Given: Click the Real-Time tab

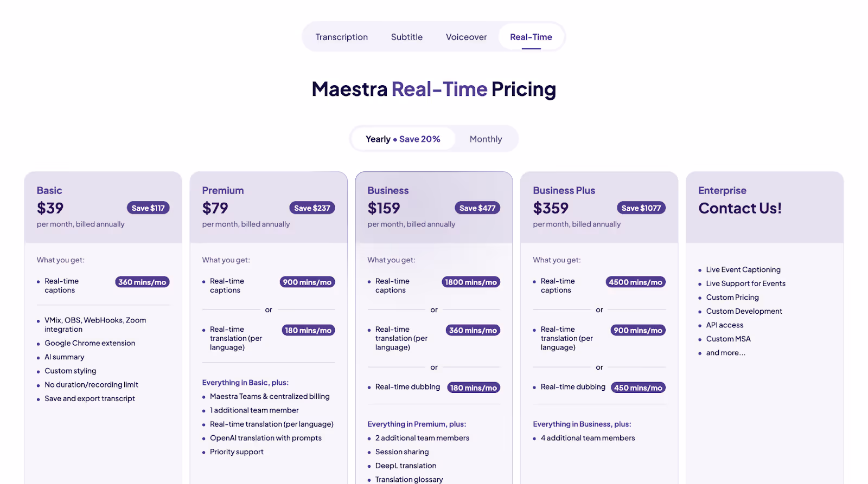Looking at the screenshot, I should 531,37.
